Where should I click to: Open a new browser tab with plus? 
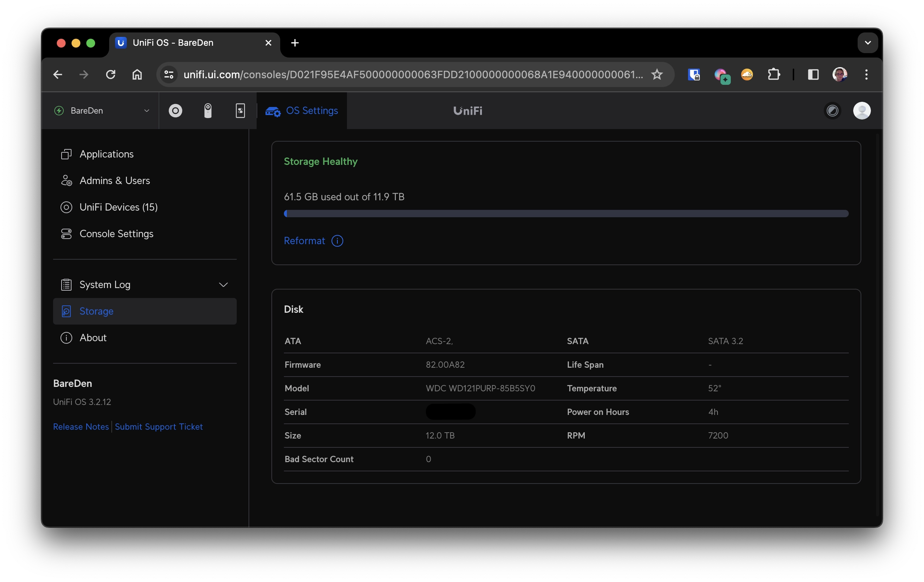pyautogui.click(x=295, y=43)
